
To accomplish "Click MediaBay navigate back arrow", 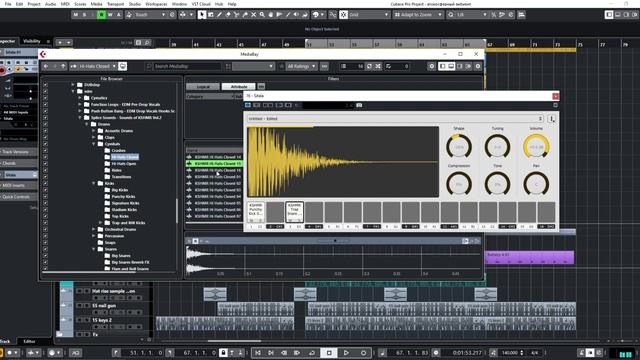I will click(46, 66).
